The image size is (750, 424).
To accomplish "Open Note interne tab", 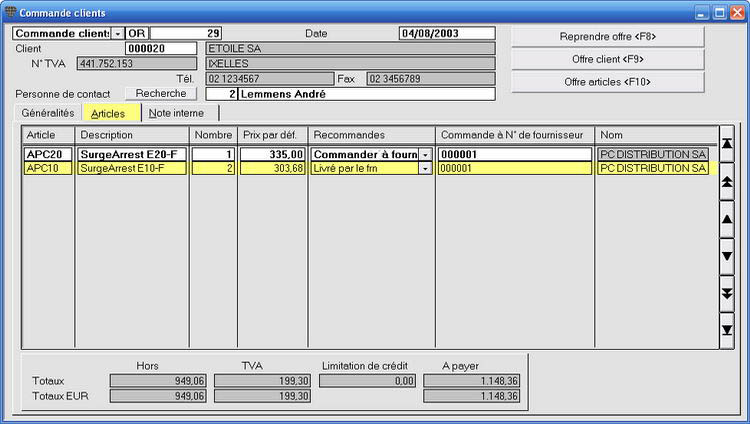I will [176, 113].
